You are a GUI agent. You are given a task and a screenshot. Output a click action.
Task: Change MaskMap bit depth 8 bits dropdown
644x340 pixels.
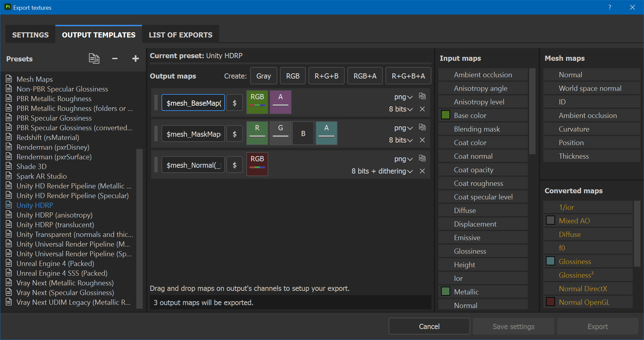point(401,140)
